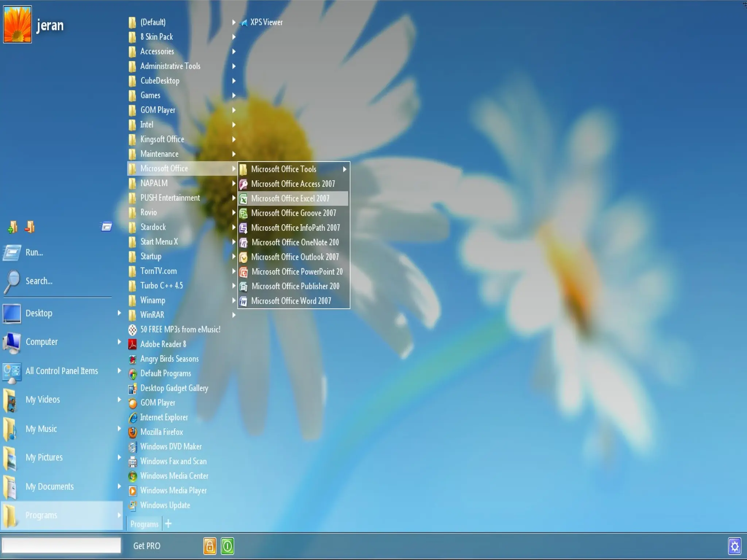Open the CubeDesktop folder entry
Viewport: 747px width, 560px height.
click(x=182, y=81)
